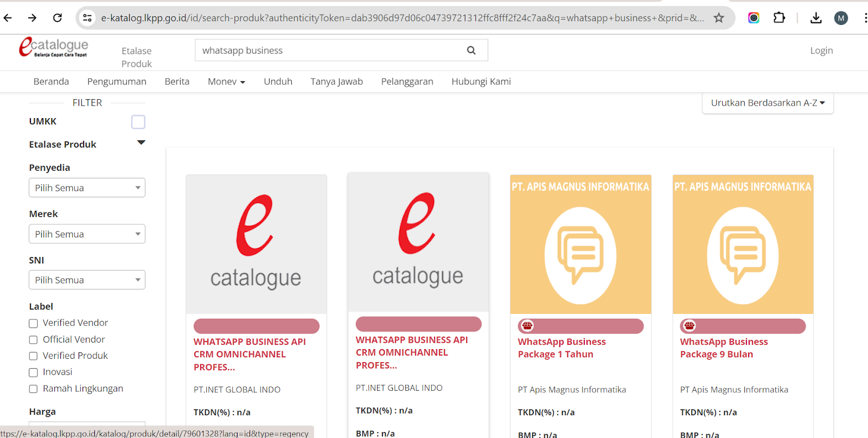
Task: View site information icon in address bar
Action: click(87, 18)
